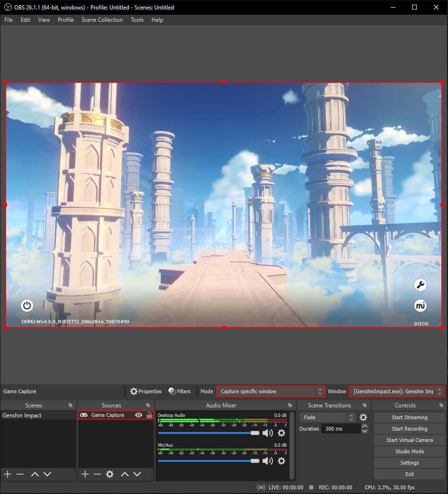448x494 pixels.
Task: Increase Duration with up stepper arrow
Action: (x=365, y=426)
